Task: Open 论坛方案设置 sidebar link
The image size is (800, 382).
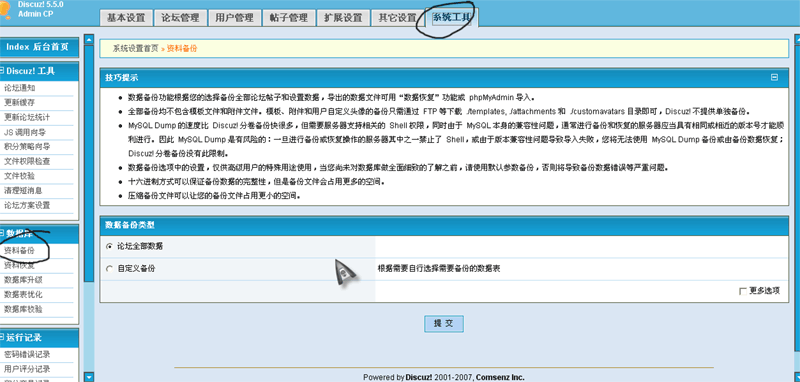Action: click(x=27, y=206)
